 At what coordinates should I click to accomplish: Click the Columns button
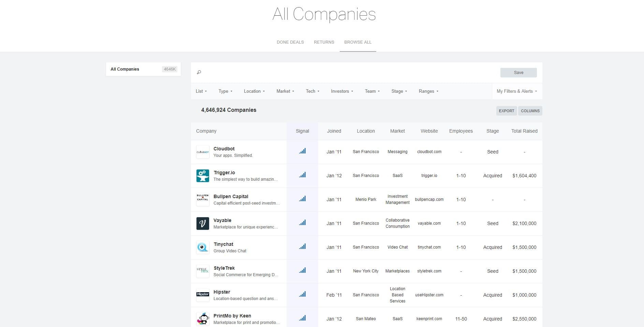tap(530, 111)
